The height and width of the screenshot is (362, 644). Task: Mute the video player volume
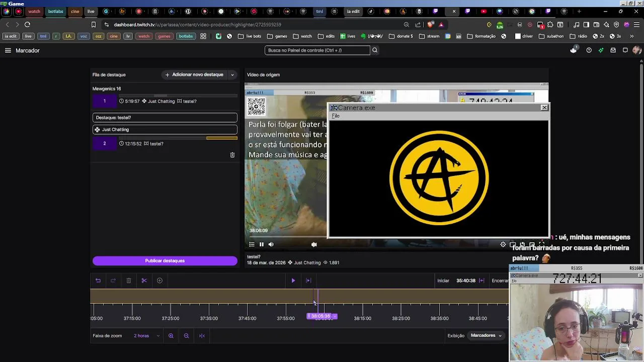click(271, 244)
